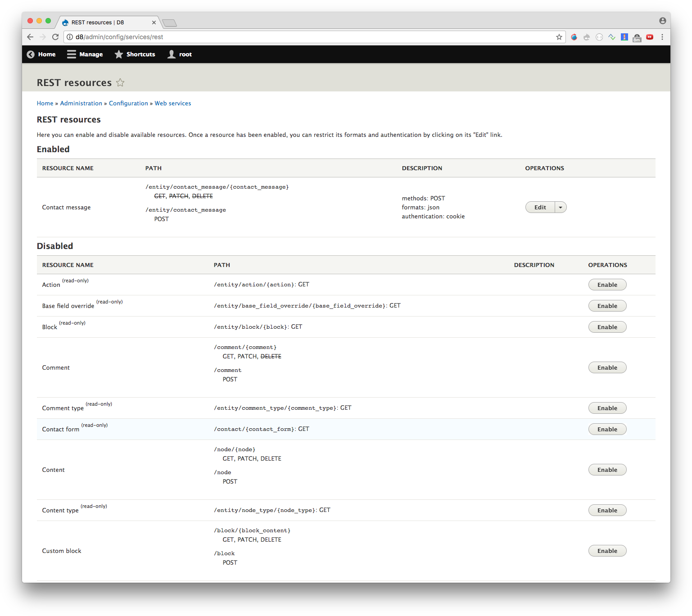This screenshot has width=692, height=616.
Task: View site information icon in address bar
Action: tap(70, 37)
